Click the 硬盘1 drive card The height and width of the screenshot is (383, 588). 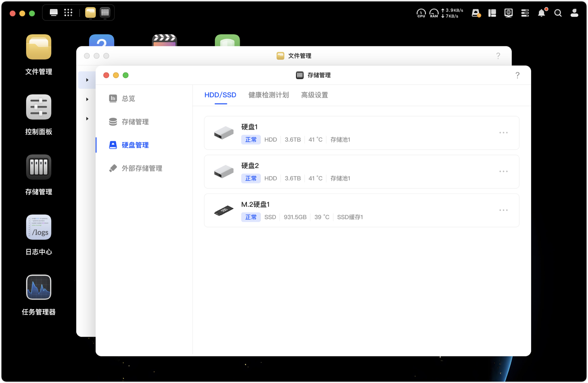(361, 133)
